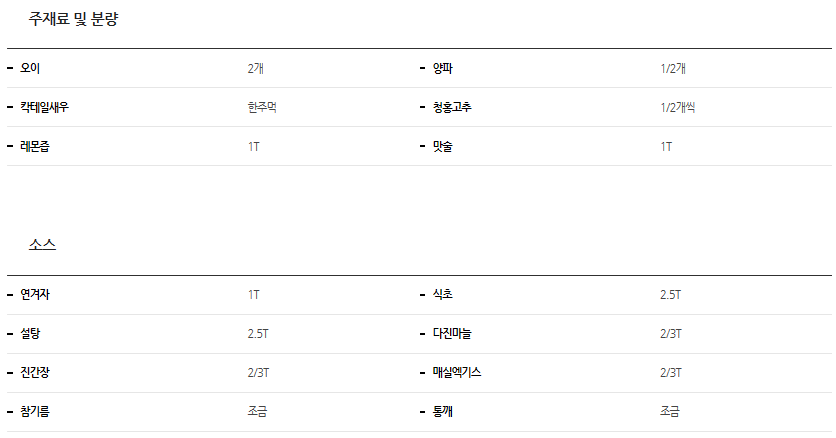Click the 식초 sauce item
Viewport: 836px width, 438px height.
443,295
